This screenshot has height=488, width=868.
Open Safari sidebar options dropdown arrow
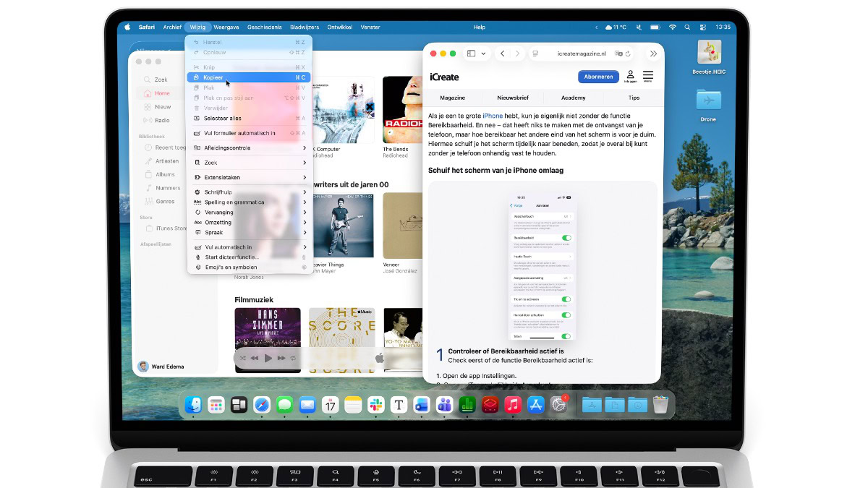[483, 53]
